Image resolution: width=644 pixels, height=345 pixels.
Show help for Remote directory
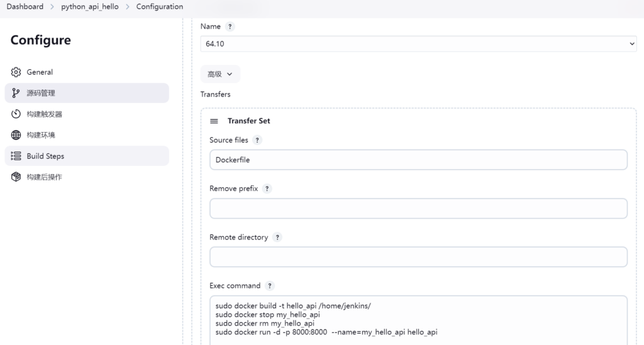[x=277, y=238]
